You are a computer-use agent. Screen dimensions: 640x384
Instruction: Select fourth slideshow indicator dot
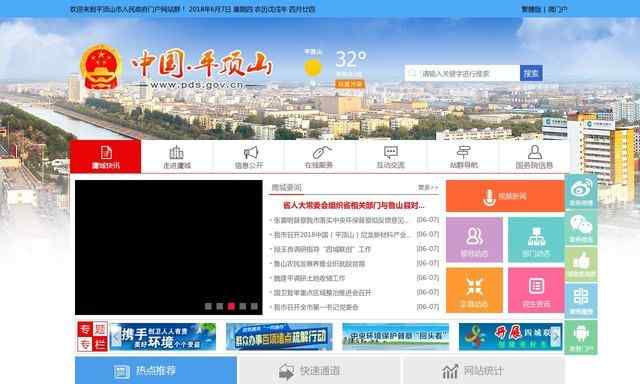click(x=242, y=306)
